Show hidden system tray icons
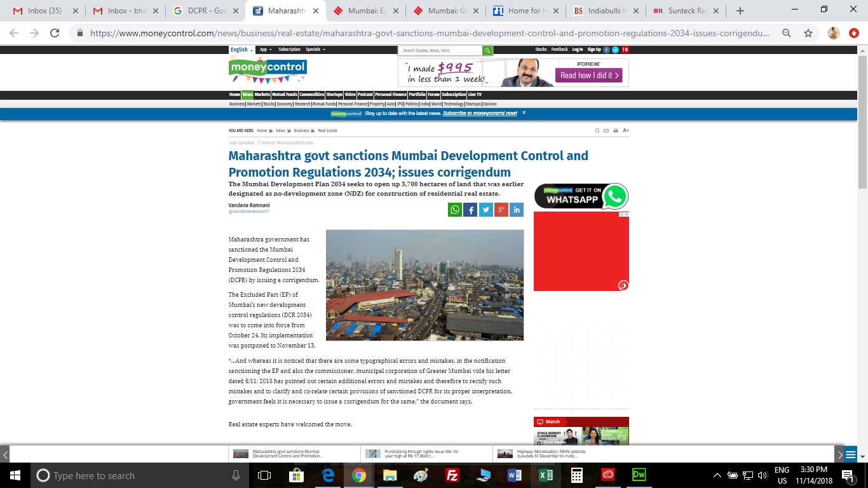Screen dimensions: 868x488 717,475
